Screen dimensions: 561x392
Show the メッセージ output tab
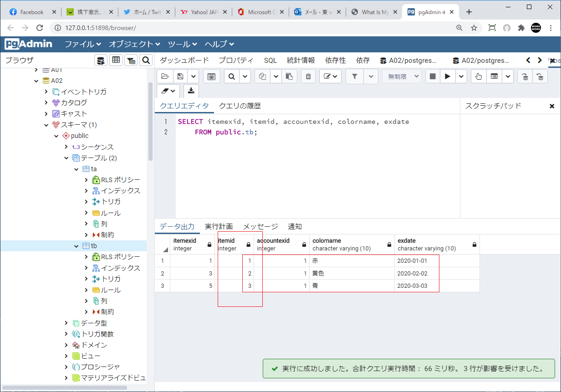[260, 226]
